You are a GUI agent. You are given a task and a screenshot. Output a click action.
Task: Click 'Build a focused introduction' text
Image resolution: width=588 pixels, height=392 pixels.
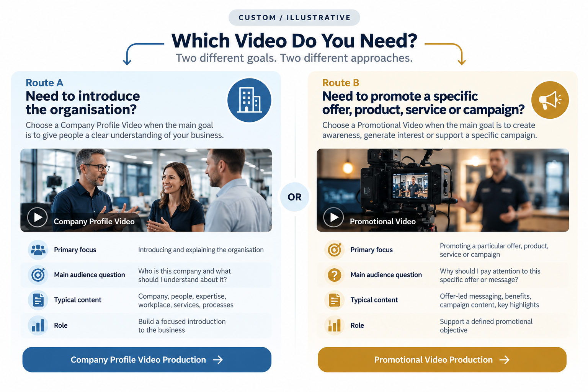pyautogui.click(x=182, y=326)
